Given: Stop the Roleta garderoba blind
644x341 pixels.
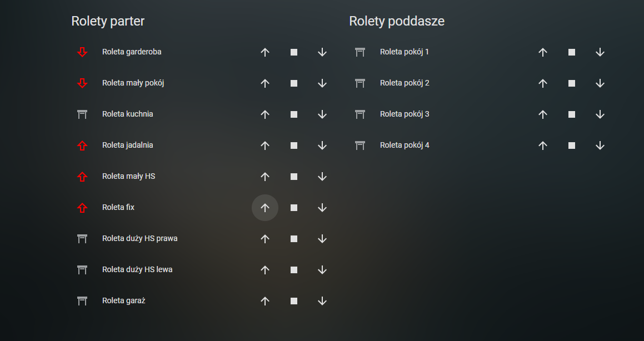Looking at the screenshot, I should coord(294,52).
